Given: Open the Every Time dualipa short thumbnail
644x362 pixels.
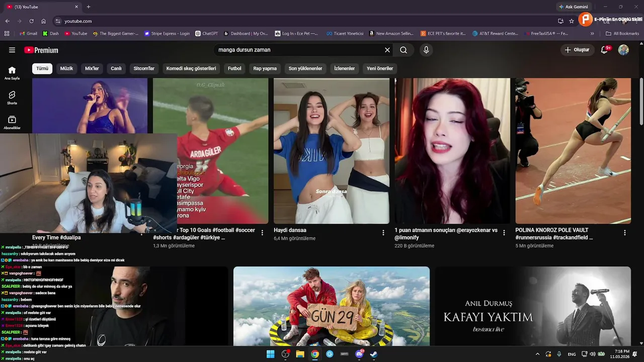Looking at the screenshot, I should pyautogui.click(x=90, y=106).
